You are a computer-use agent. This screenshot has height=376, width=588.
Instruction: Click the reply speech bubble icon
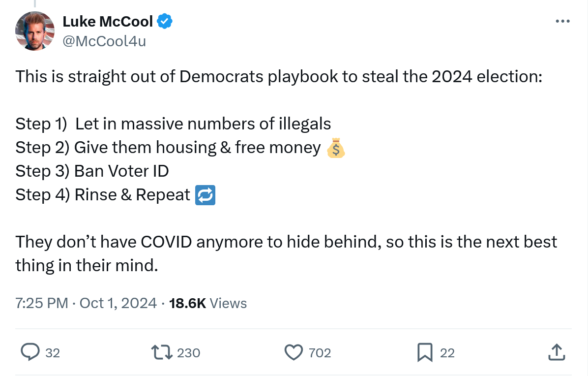pyautogui.click(x=30, y=352)
